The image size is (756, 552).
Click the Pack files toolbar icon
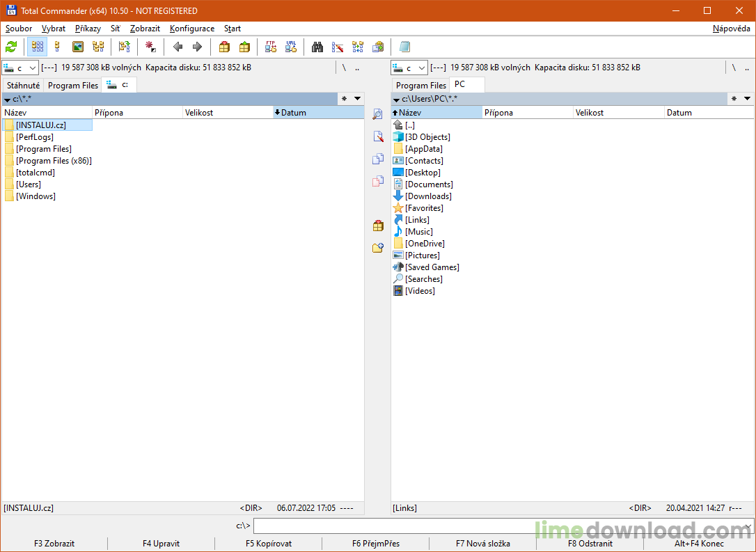(x=224, y=47)
